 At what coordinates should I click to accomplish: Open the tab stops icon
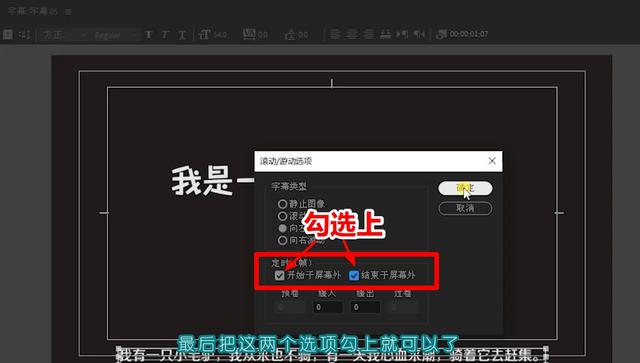click(x=385, y=35)
